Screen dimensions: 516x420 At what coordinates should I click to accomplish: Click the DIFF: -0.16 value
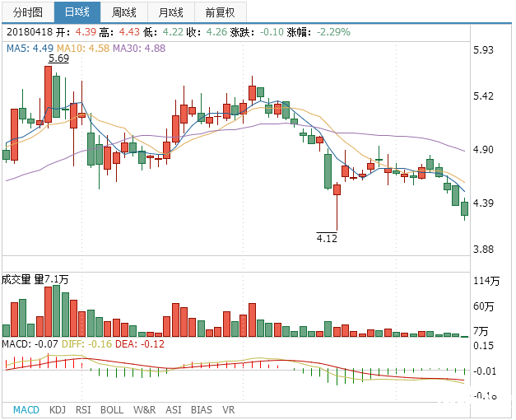point(87,344)
